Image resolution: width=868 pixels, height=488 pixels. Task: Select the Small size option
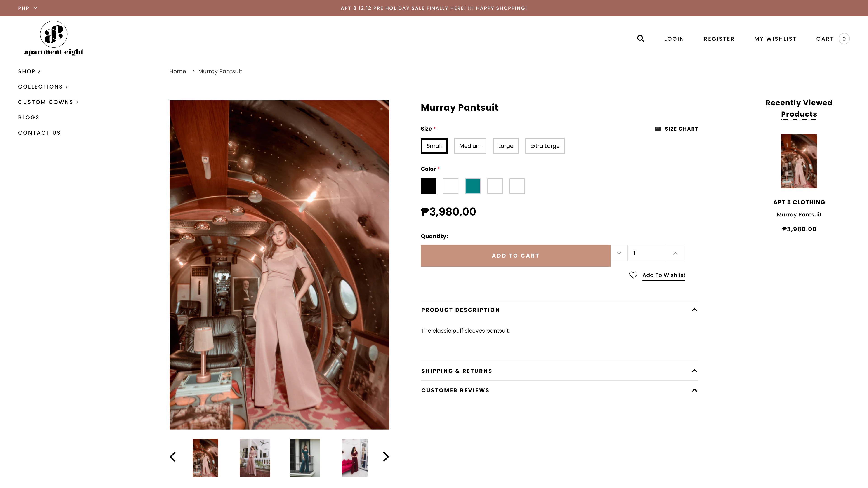click(434, 146)
